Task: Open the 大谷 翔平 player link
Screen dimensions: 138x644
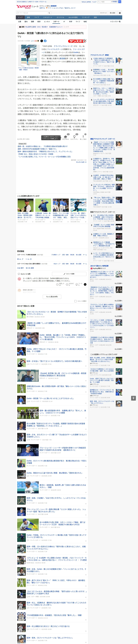Action: pos(21,268)
